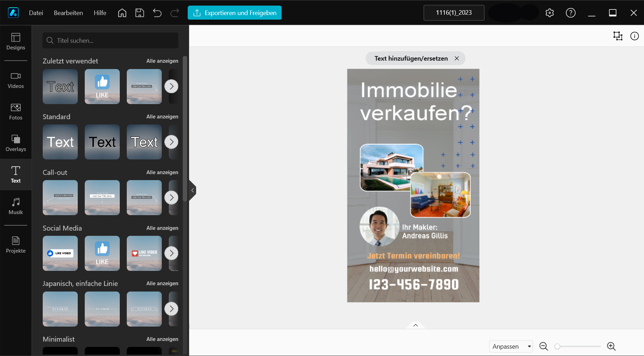The height and width of the screenshot is (356, 644).
Task: Click the Text hinzufügen/ersetzen button
Action: pos(411,59)
